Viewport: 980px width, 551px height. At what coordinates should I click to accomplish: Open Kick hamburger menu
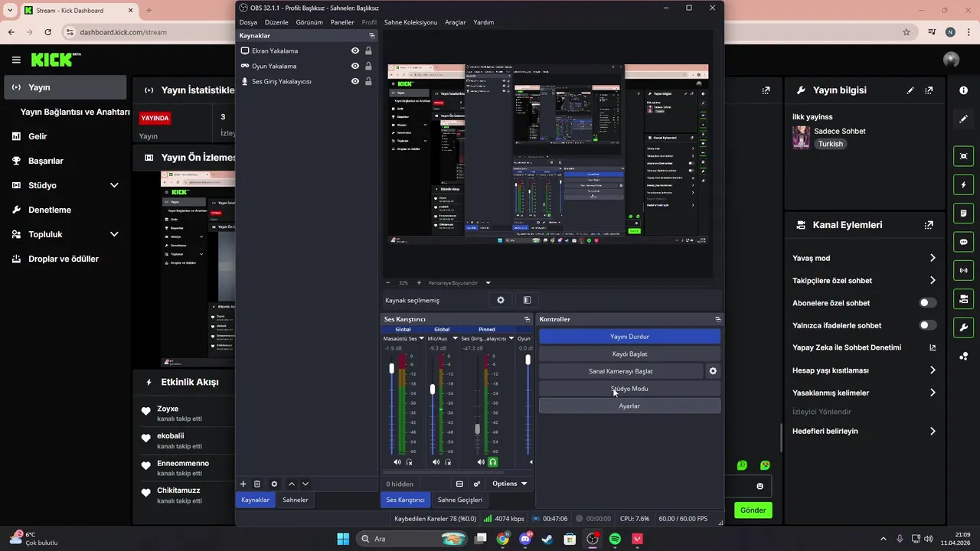(x=16, y=60)
